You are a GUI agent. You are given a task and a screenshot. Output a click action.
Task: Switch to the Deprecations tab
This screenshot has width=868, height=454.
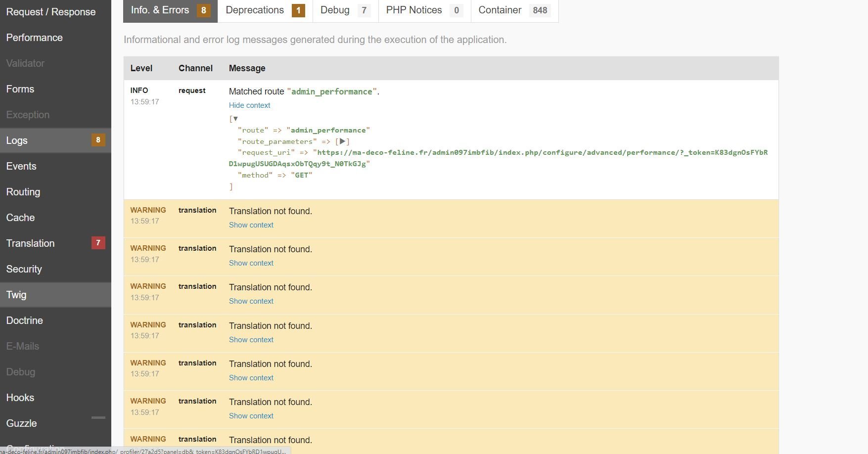click(x=265, y=10)
